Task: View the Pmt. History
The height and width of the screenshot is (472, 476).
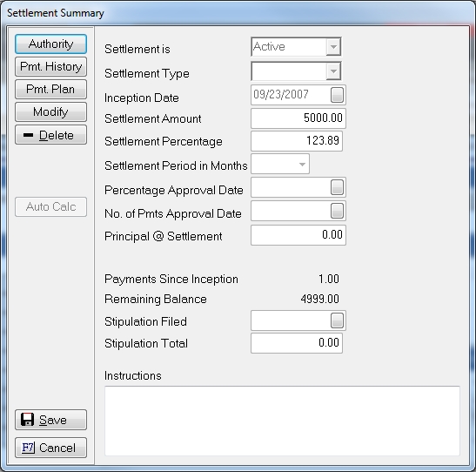Action: (50, 66)
